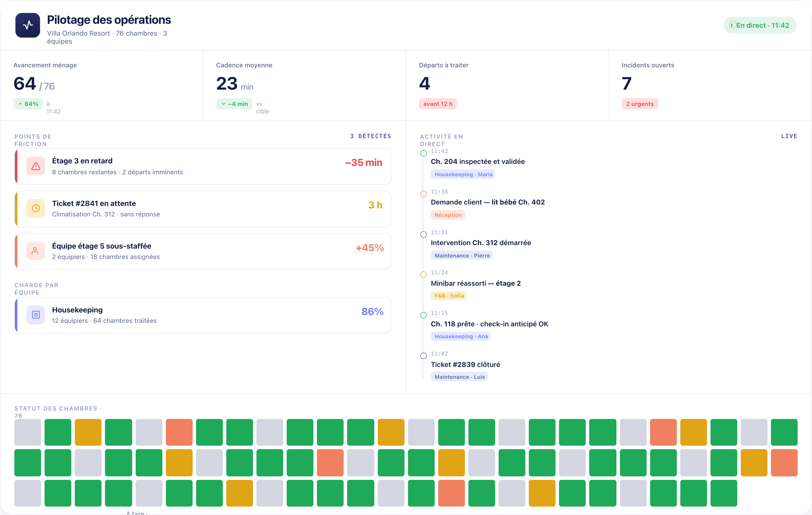
Task: Click the Cadence moyenne 23 min value
Action: pyautogui.click(x=235, y=84)
